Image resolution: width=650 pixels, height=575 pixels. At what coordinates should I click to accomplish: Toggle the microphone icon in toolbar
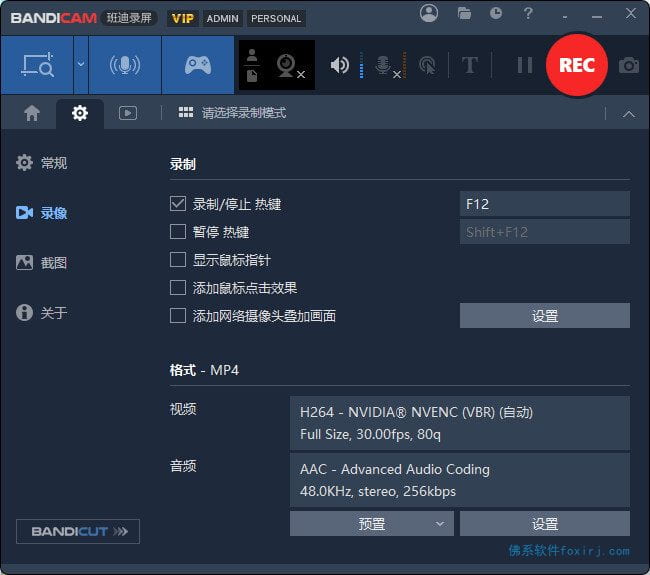[x=386, y=66]
